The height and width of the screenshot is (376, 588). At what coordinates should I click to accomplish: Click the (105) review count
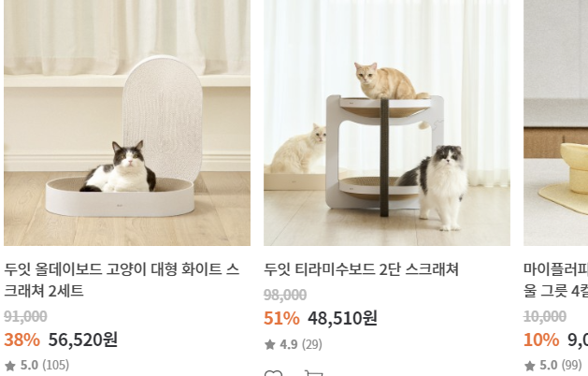(x=55, y=365)
